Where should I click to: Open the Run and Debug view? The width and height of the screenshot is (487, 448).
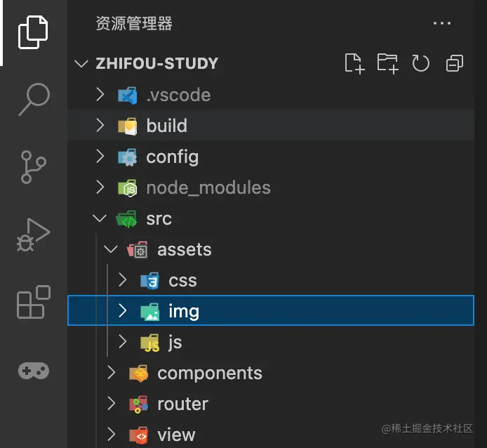pyautogui.click(x=33, y=235)
